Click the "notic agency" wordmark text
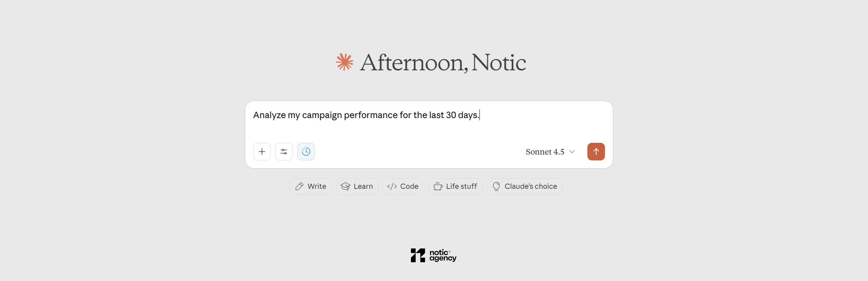This screenshot has height=281, width=868. point(443,255)
